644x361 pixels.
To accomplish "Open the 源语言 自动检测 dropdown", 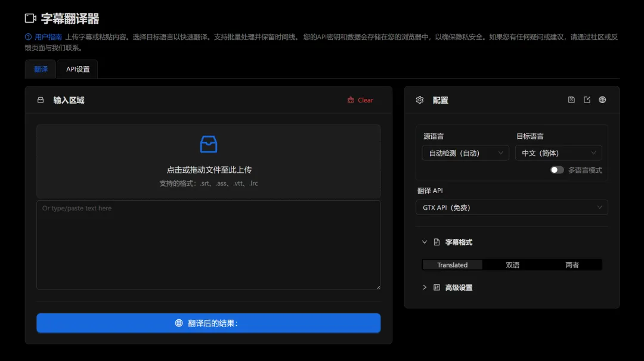I will click(x=465, y=153).
